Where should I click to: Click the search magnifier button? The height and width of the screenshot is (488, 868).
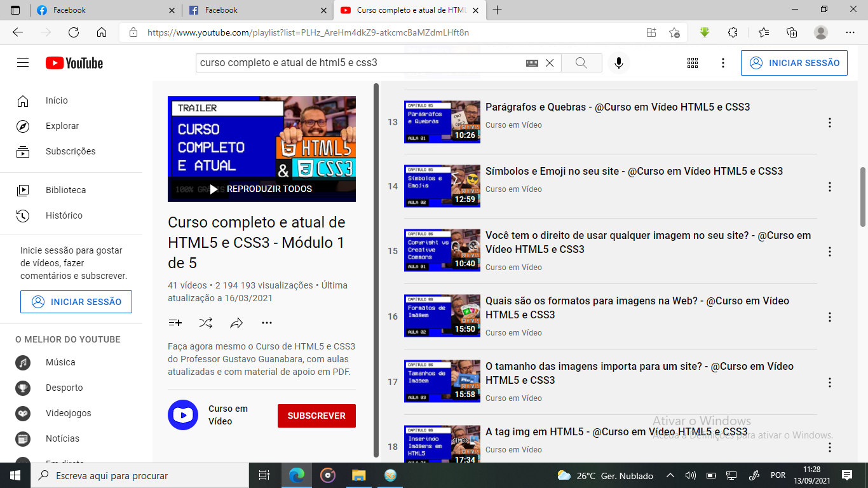point(581,63)
